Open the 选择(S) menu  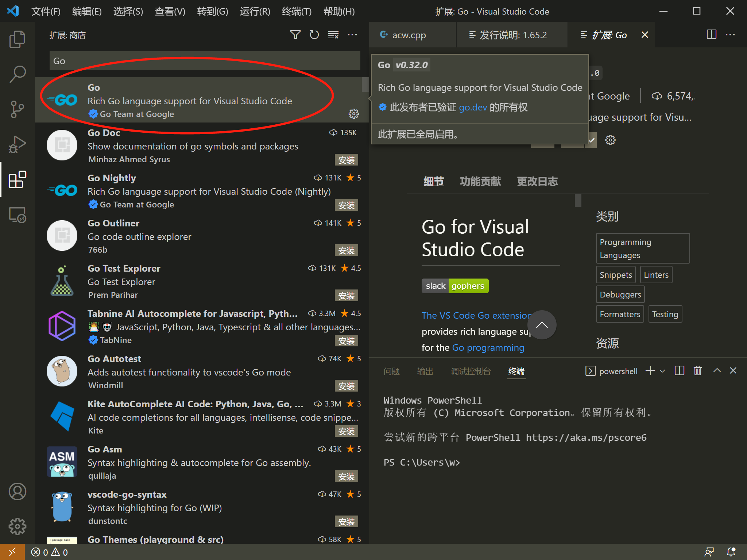coord(128,11)
